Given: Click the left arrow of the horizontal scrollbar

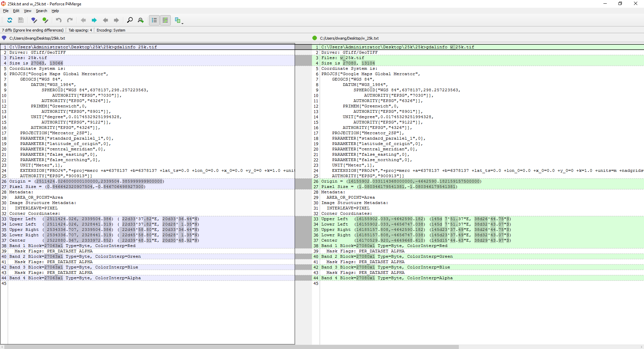Looking at the screenshot, I should point(2,347).
